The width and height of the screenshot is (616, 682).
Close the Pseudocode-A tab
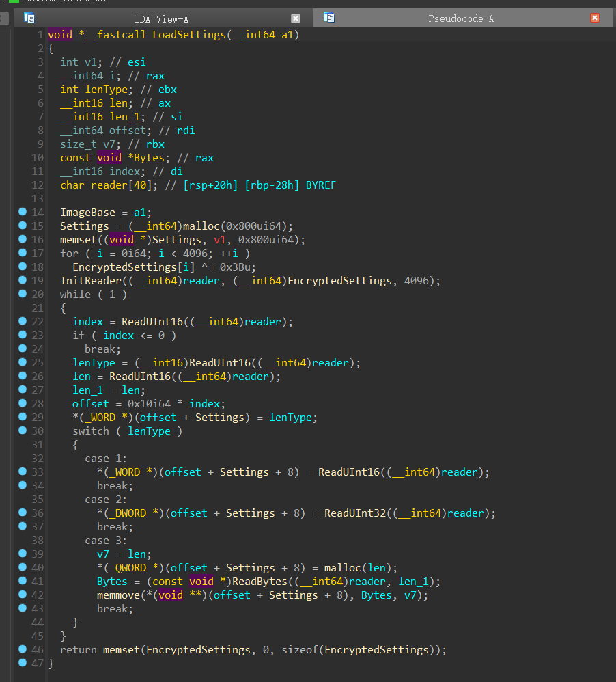(595, 18)
